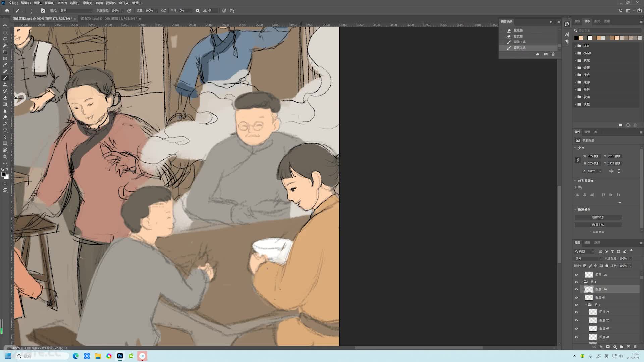Screen dimensions: 644x362
Task: Select the Move tool
Action: 5,26
